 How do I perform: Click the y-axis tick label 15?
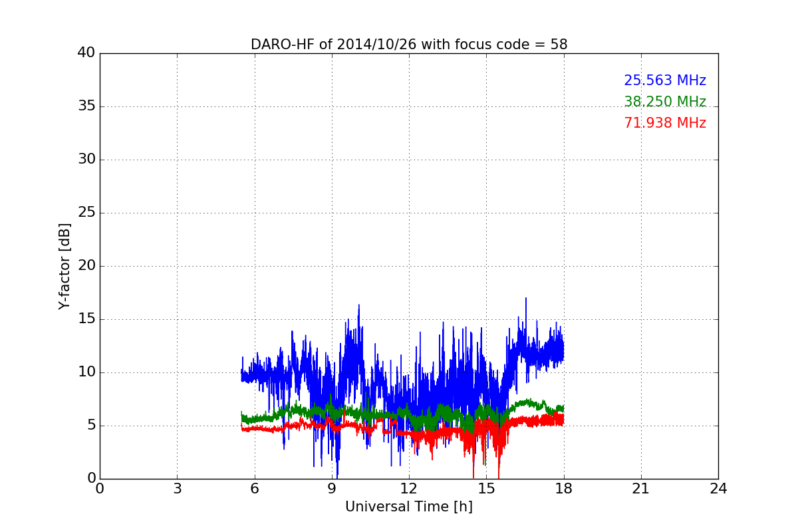86,319
